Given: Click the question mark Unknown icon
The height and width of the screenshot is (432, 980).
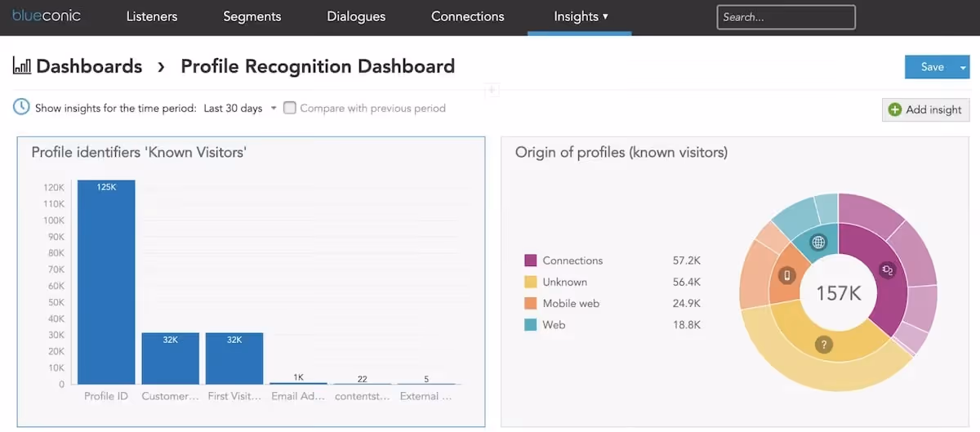Looking at the screenshot, I should [825, 345].
